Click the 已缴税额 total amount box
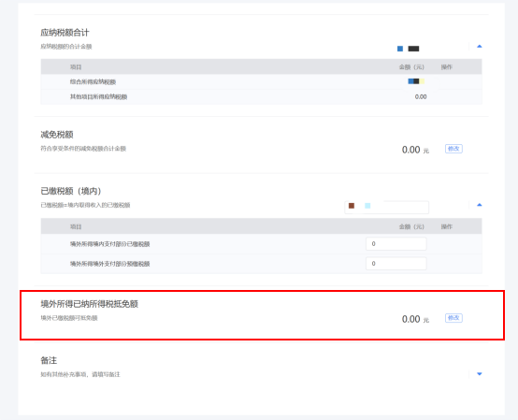The height and width of the screenshot is (420, 518). tap(386, 207)
